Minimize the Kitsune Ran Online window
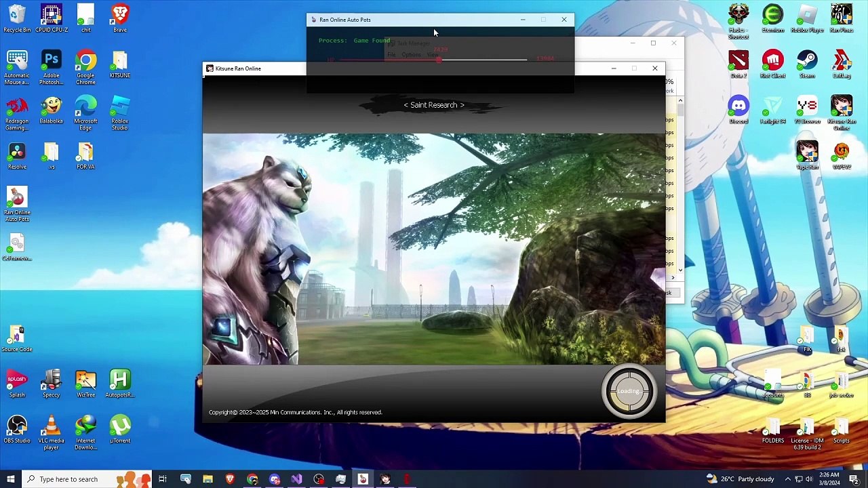Screen dimensions: 868x488 (614, 68)
